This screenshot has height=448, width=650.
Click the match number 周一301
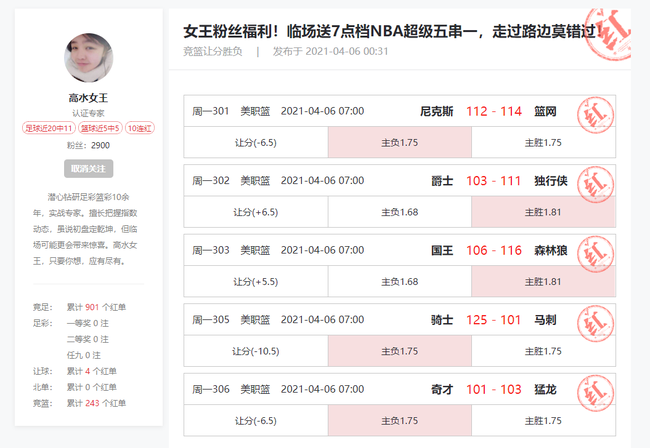click(x=211, y=111)
